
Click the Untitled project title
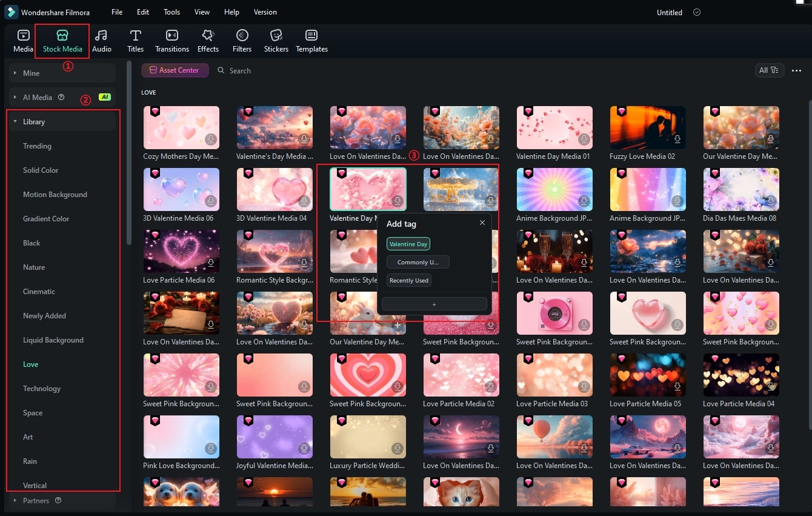(x=670, y=12)
